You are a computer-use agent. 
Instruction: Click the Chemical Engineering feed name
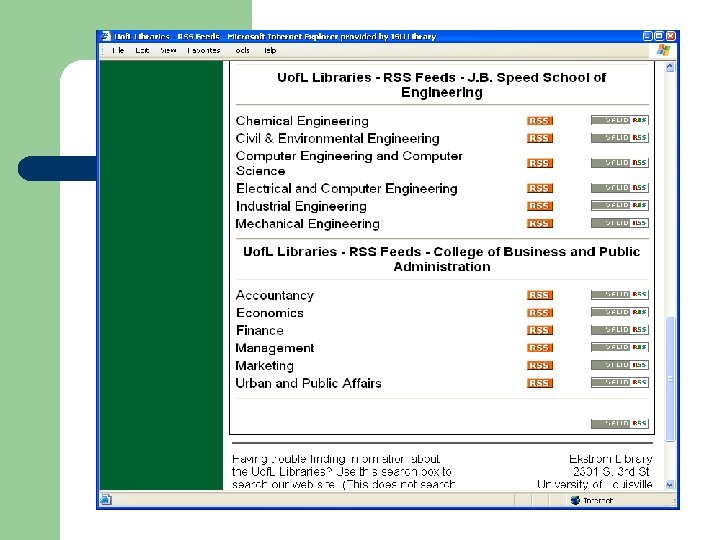[x=302, y=121]
